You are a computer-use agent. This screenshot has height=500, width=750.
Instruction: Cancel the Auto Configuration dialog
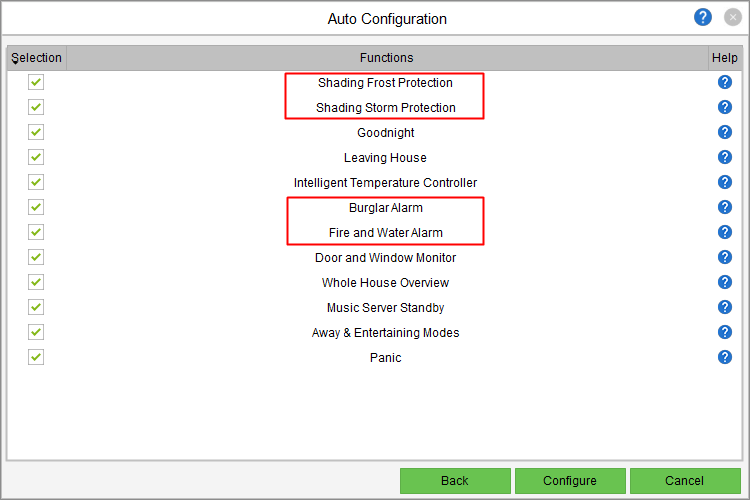click(x=684, y=481)
